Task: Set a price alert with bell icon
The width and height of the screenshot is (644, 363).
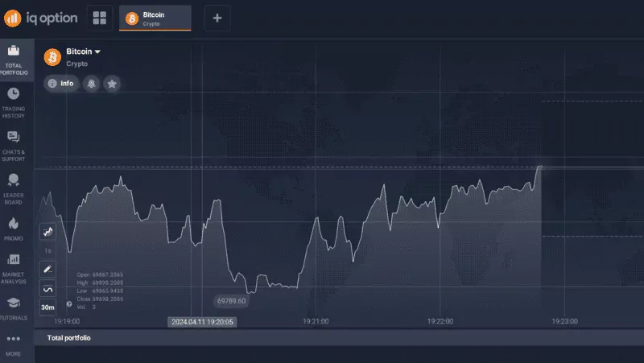Action: [91, 84]
